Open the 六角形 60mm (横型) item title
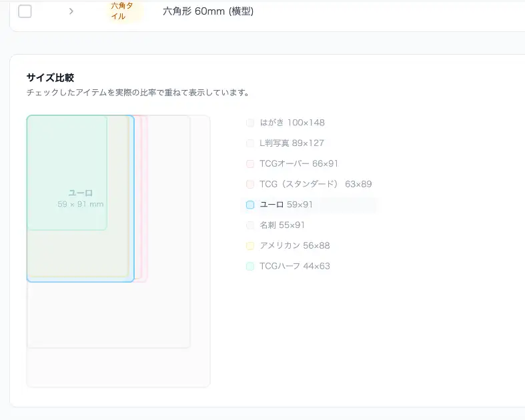This screenshot has width=525, height=420. point(207,11)
